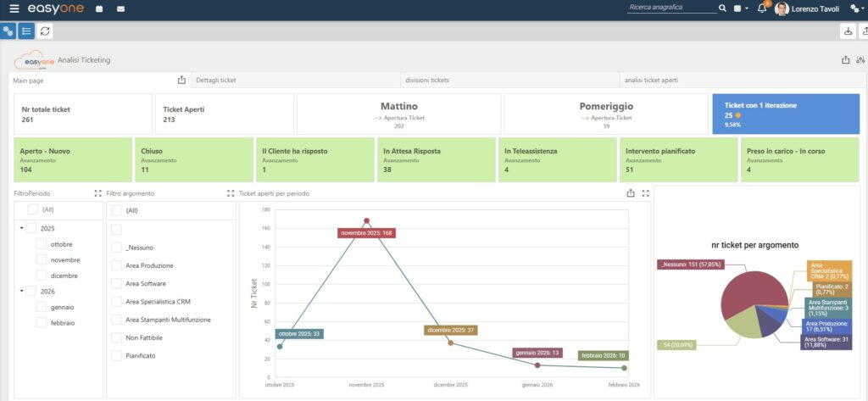Viewport: 868px width, 401px height.
Task: Select the In Attesa Risposta status card
Action: [435, 159]
